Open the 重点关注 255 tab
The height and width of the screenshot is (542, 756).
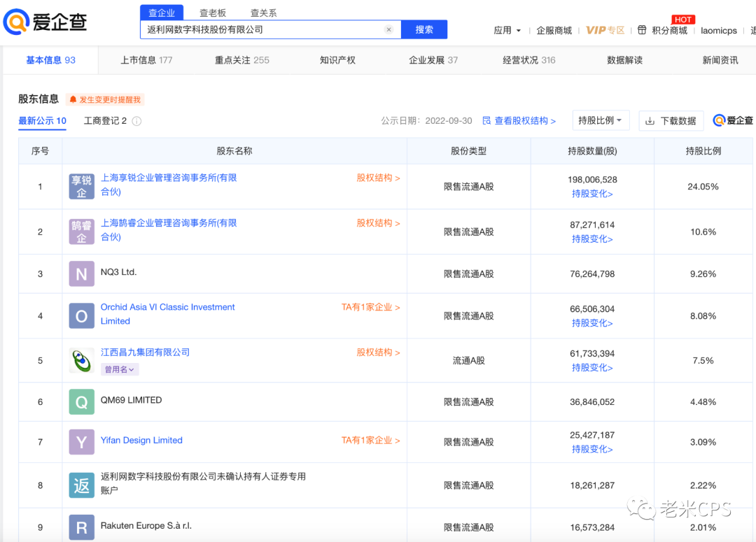tap(241, 60)
